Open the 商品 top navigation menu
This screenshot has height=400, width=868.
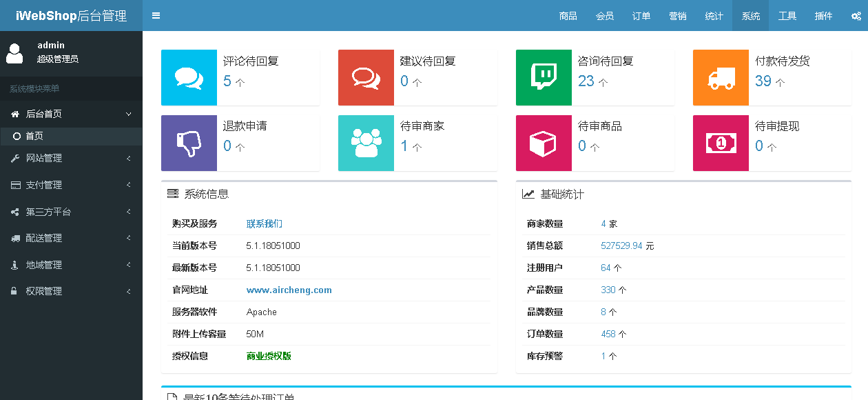coord(568,16)
